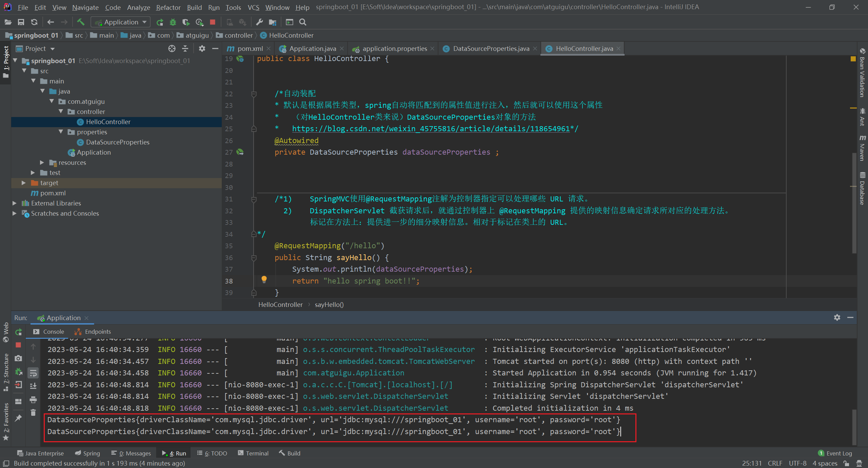Click the autowired bean gutter icon
This screenshot has width=868, height=468.
pos(240,152)
